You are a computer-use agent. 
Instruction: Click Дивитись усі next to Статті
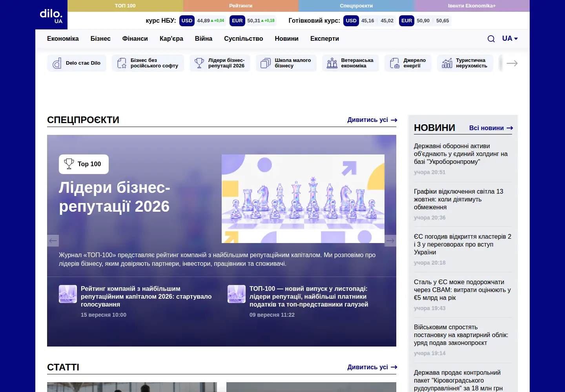pos(372,367)
